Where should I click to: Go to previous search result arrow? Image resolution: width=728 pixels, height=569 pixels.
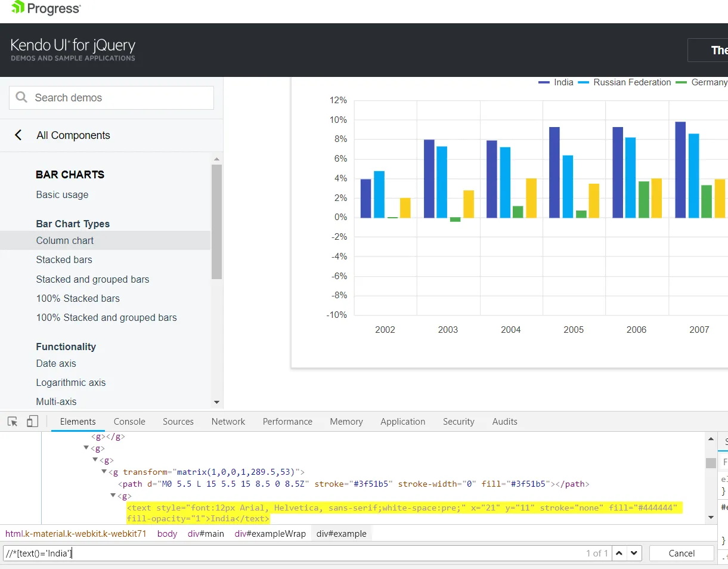(x=619, y=553)
